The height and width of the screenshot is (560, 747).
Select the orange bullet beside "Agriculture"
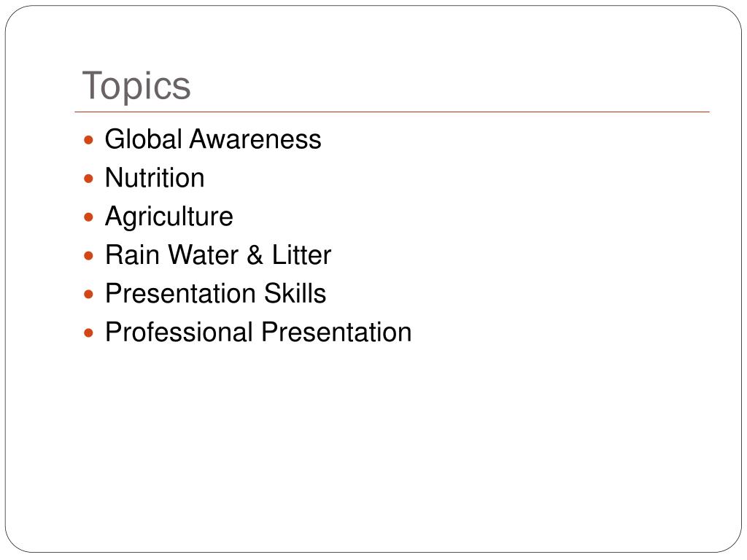88,217
